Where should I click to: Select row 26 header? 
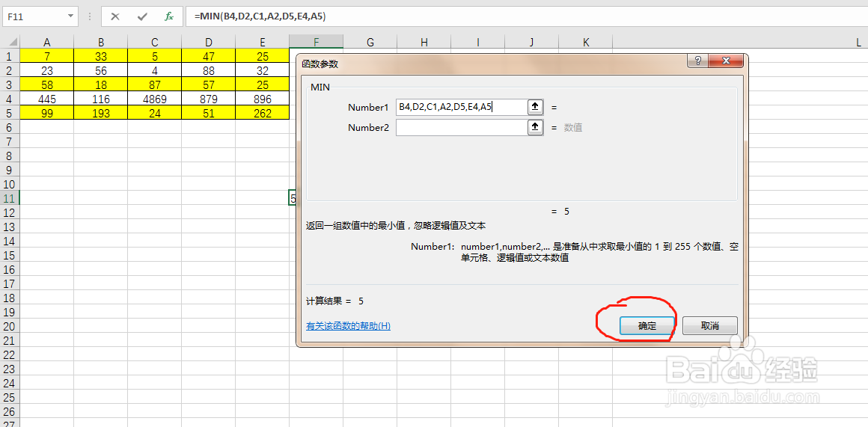point(8,411)
